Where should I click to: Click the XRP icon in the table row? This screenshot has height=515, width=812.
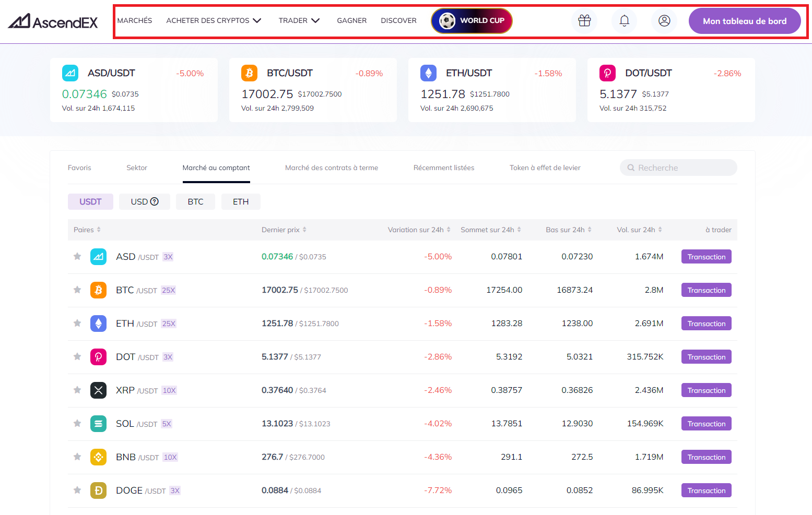(x=98, y=390)
